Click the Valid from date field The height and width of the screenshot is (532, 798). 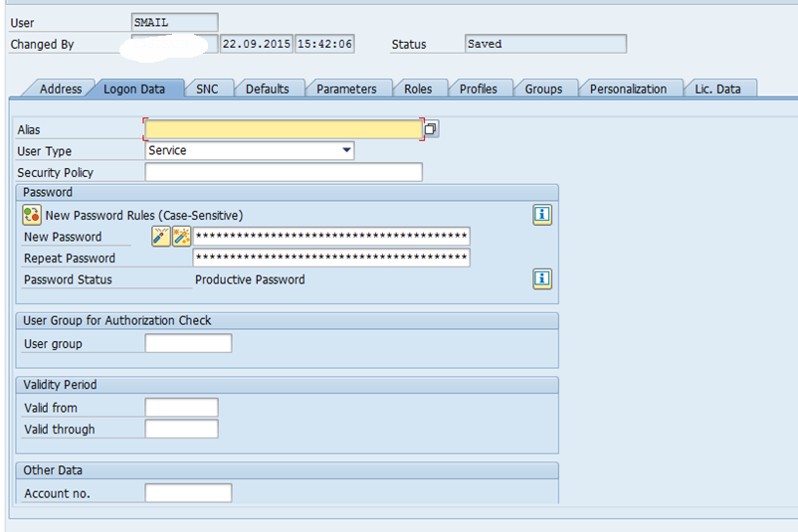[182, 408]
